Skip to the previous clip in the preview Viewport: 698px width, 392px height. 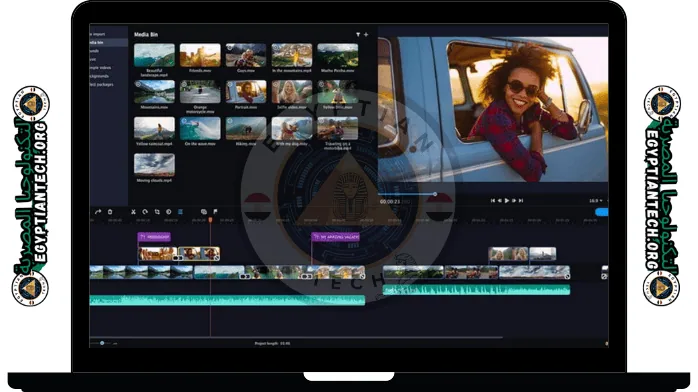(x=493, y=201)
